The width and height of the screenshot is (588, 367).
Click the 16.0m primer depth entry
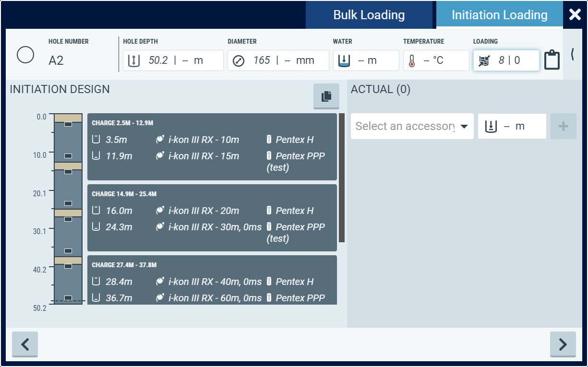coord(119,211)
